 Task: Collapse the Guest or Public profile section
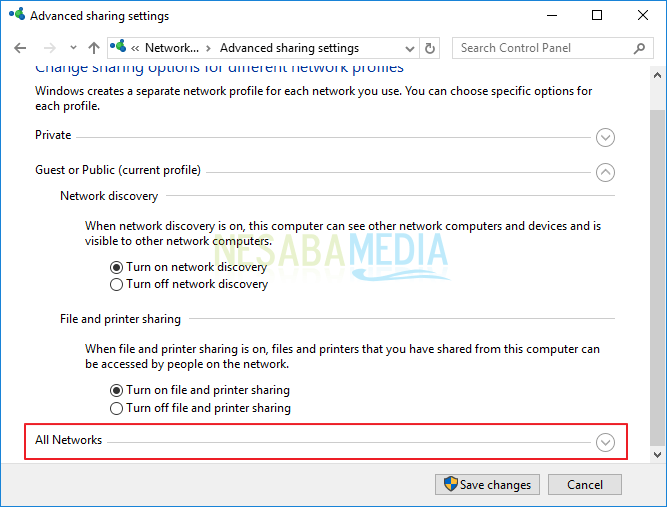pos(605,172)
